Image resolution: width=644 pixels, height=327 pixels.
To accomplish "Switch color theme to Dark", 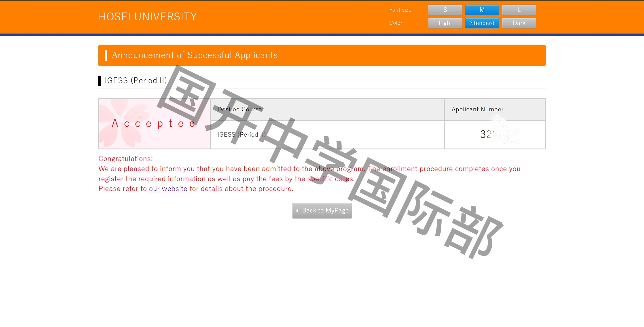I will click(x=519, y=23).
